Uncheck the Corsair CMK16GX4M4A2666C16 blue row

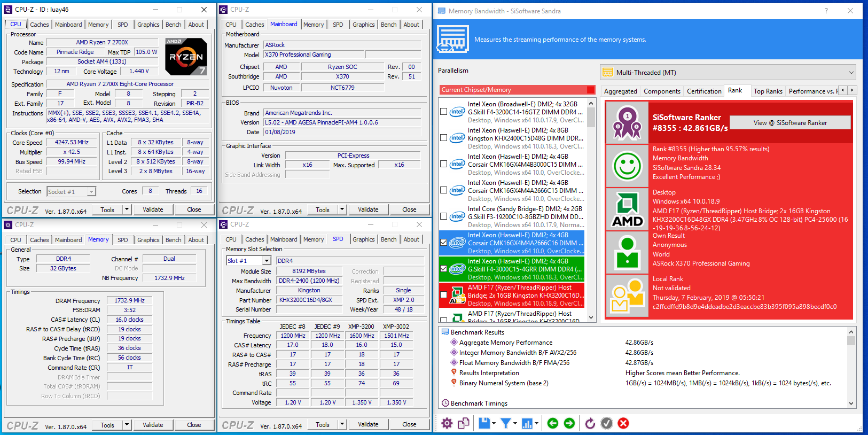pyautogui.click(x=443, y=243)
